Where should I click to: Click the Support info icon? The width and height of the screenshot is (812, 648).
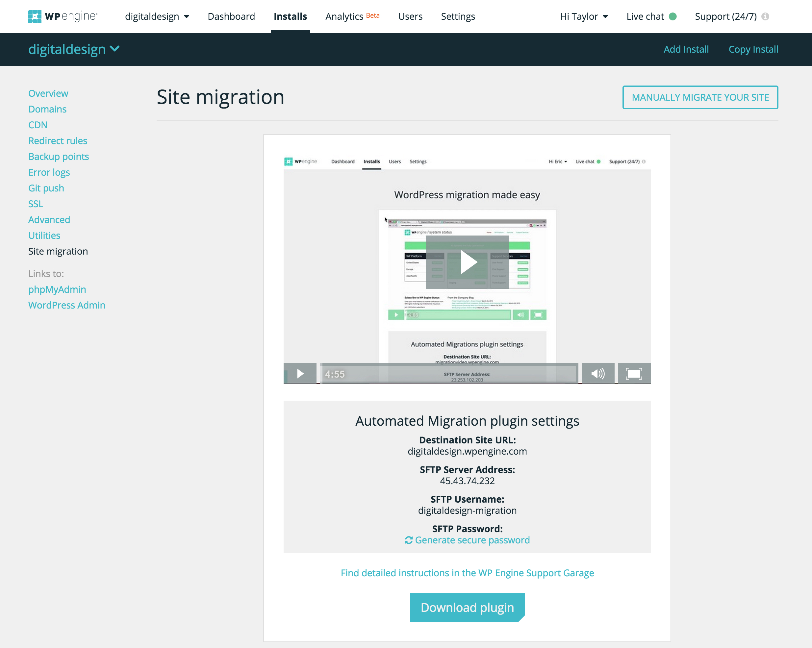[x=765, y=16]
